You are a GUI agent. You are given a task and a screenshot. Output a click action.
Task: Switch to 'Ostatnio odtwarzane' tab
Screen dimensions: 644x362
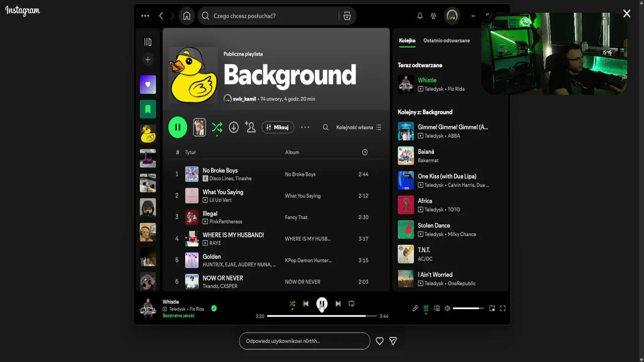click(x=446, y=41)
